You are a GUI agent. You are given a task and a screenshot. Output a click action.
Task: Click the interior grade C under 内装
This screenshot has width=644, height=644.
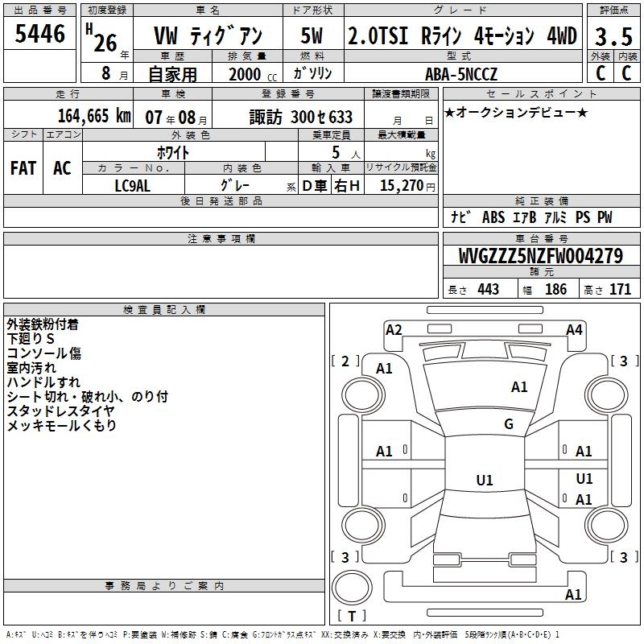pyautogui.click(x=626, y=73)
